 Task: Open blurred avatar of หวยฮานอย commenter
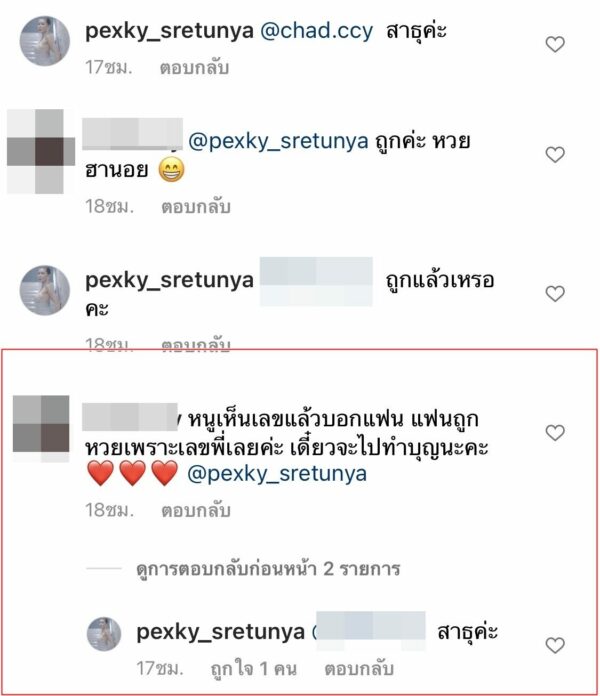click(41, 151)
